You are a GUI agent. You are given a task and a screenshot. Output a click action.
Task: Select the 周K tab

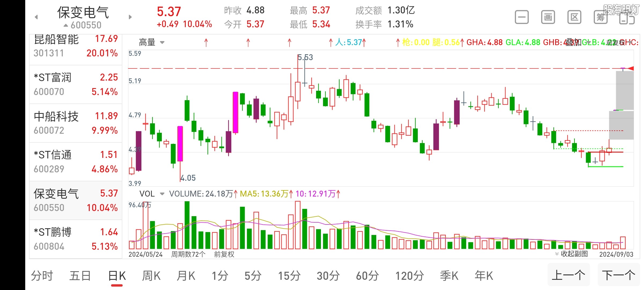click(151, 276)
